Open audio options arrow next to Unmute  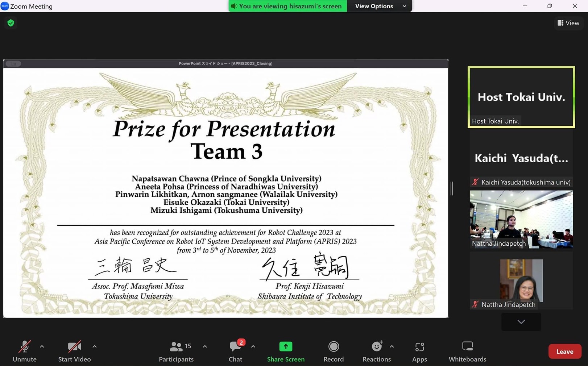click(x=42, y=346)
